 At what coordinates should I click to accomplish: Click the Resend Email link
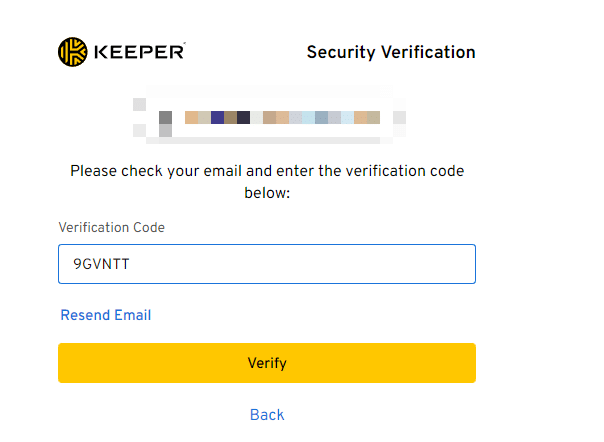106,315
